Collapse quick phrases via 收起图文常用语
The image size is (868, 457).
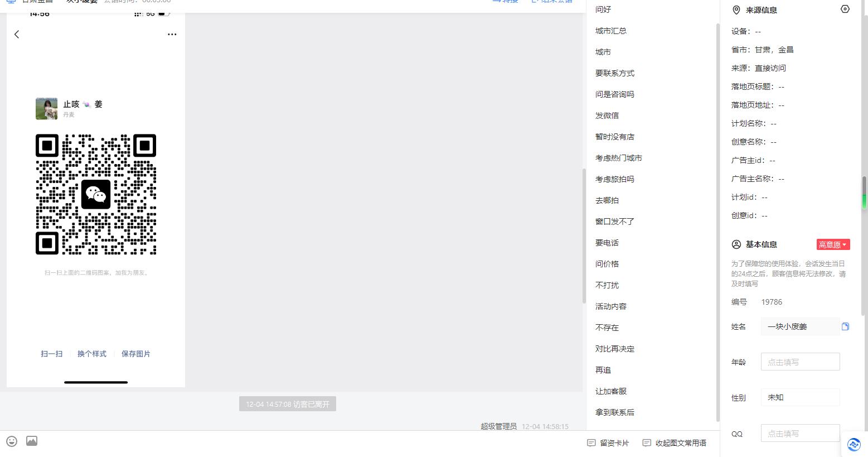click(675, 443)
